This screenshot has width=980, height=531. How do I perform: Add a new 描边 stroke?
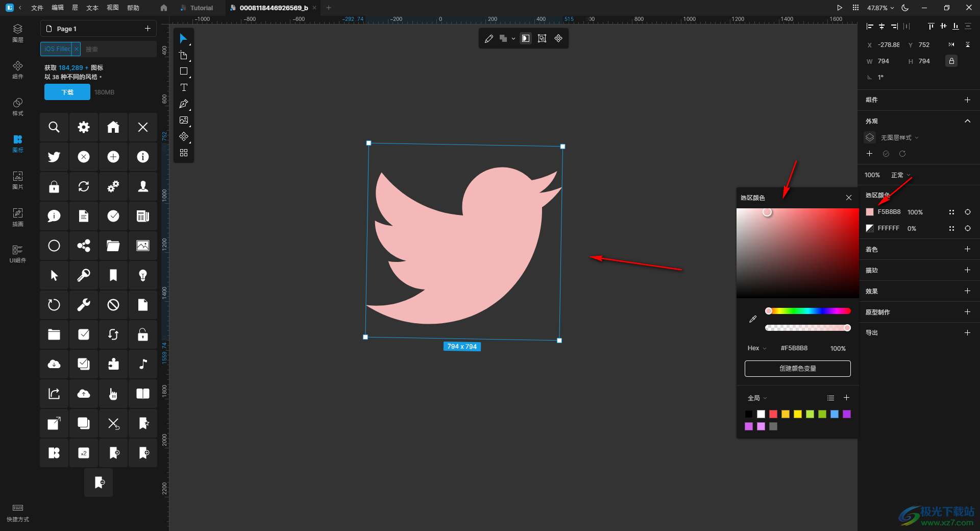coord(967,270)
